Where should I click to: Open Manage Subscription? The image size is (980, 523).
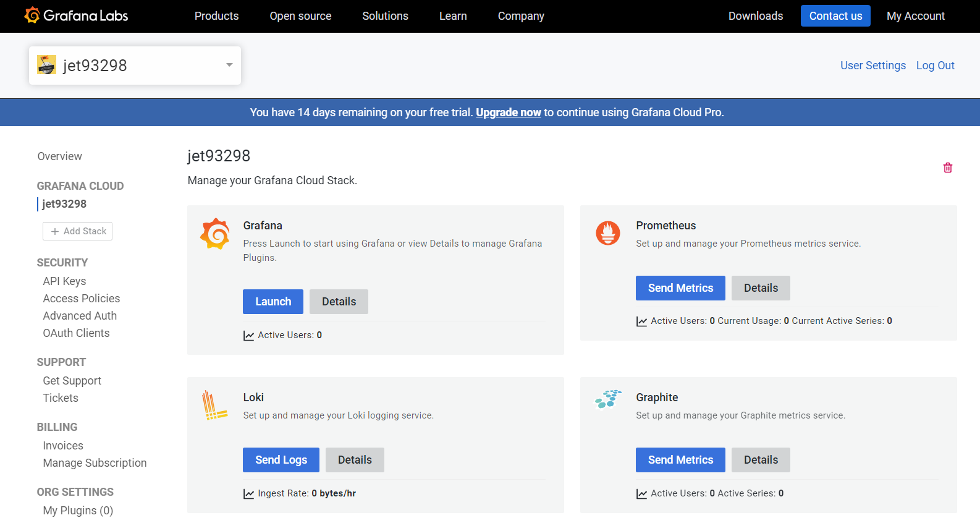95,463
